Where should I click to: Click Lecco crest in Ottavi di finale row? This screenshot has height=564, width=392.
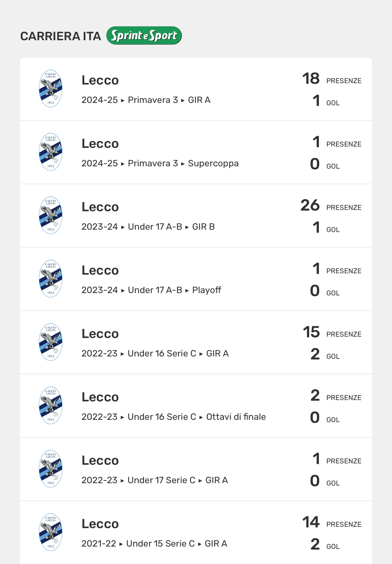click(x=51, y=405)
